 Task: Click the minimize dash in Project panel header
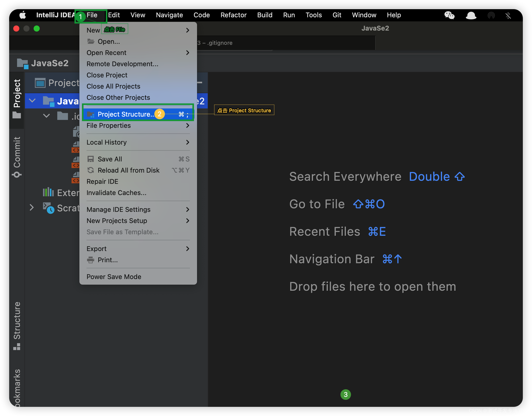click(200, 82)
